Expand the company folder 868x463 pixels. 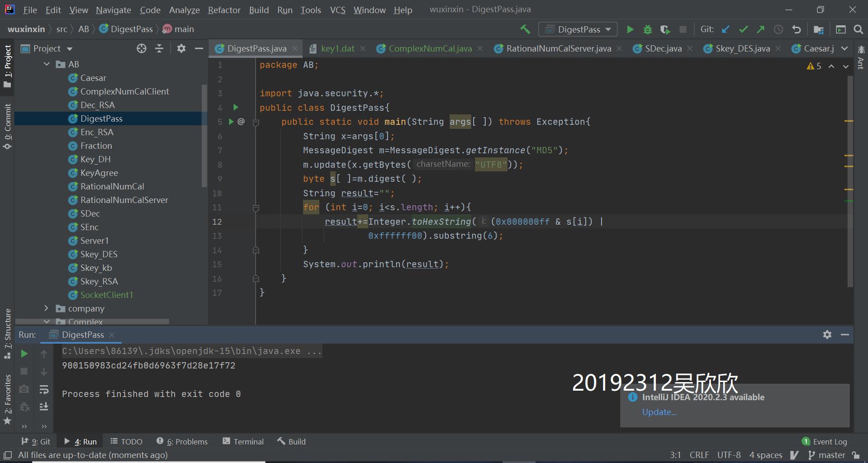(x=46, y=308)
